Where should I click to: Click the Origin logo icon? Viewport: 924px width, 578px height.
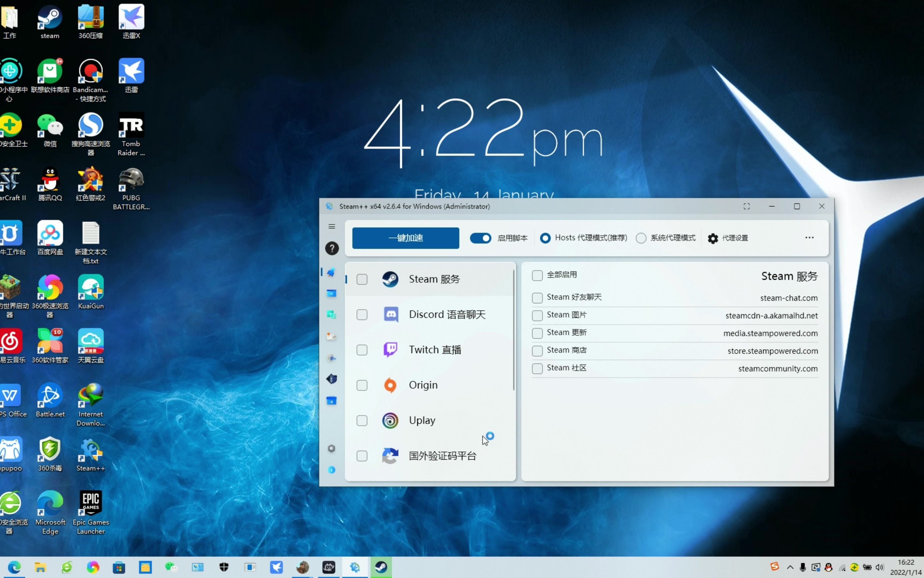click(390, 385)
